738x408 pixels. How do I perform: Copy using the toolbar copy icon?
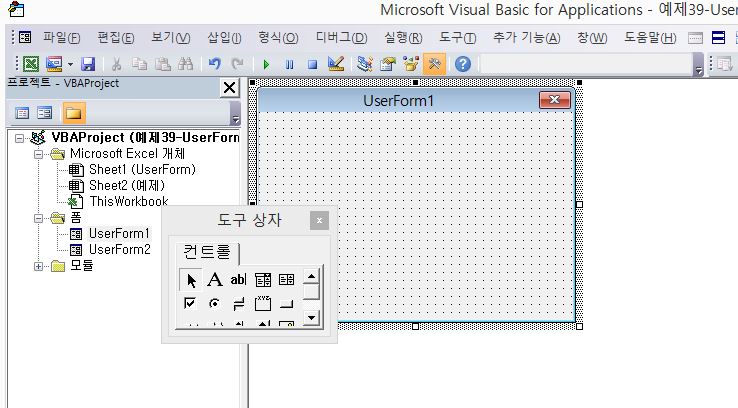point(139,64)
